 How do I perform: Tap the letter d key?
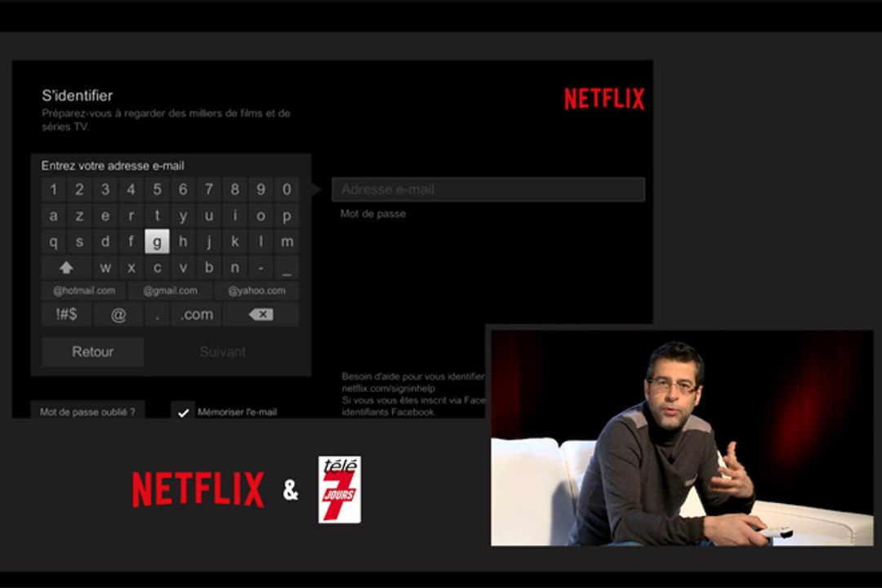105,242
